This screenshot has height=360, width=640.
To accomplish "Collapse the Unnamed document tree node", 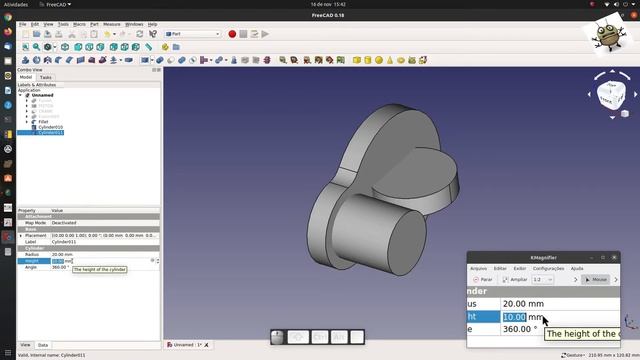I will click(20, 95).
